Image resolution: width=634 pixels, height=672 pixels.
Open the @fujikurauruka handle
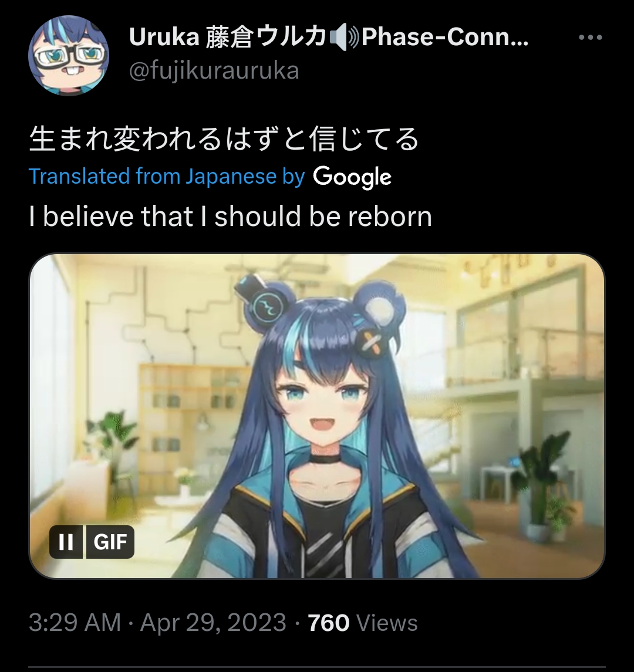[214, 70]
